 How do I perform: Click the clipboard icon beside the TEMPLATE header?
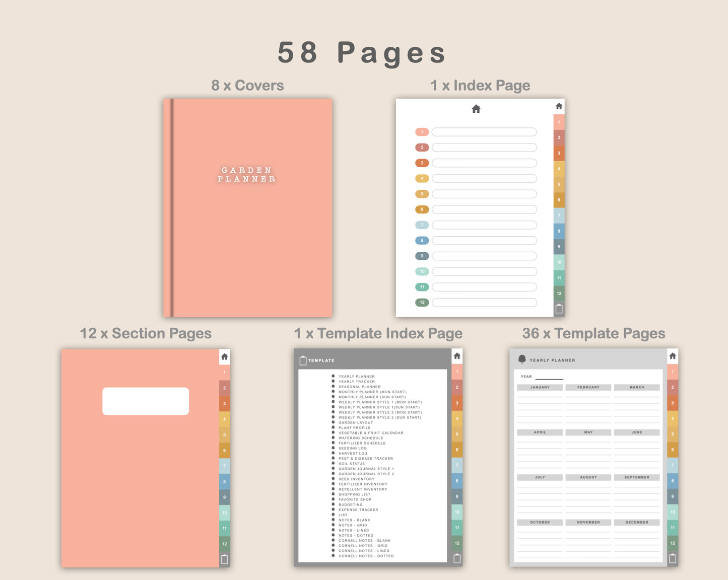pyautogui.click(x=303, y=360)
